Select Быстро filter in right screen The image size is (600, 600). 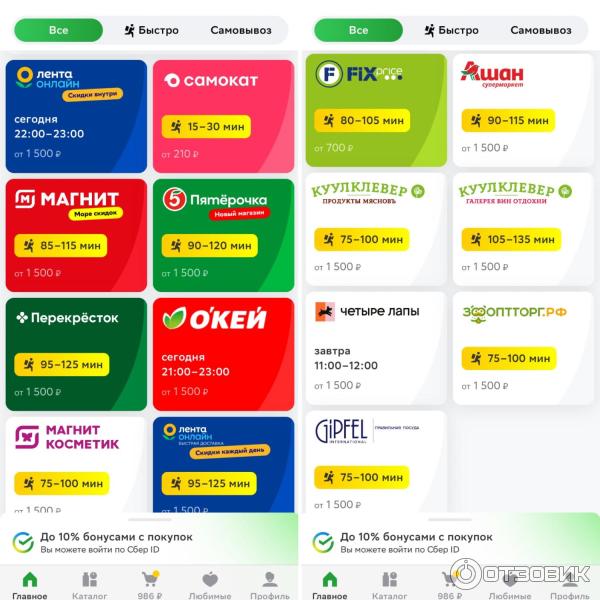tap(452, 30)
